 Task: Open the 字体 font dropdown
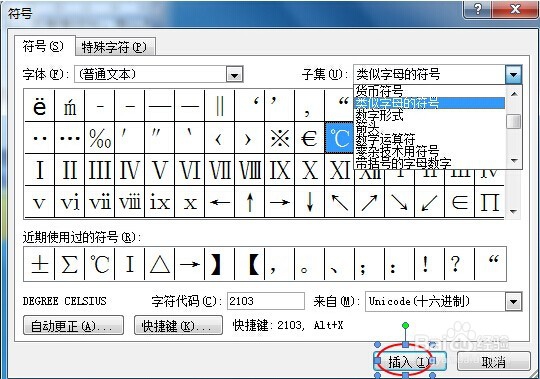[235, 74]
